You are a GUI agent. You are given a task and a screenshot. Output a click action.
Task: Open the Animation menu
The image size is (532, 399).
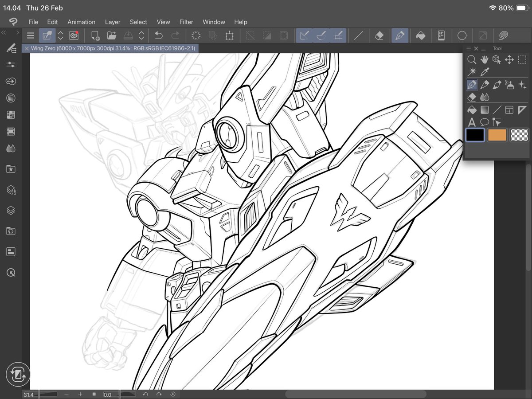(81, 22)
